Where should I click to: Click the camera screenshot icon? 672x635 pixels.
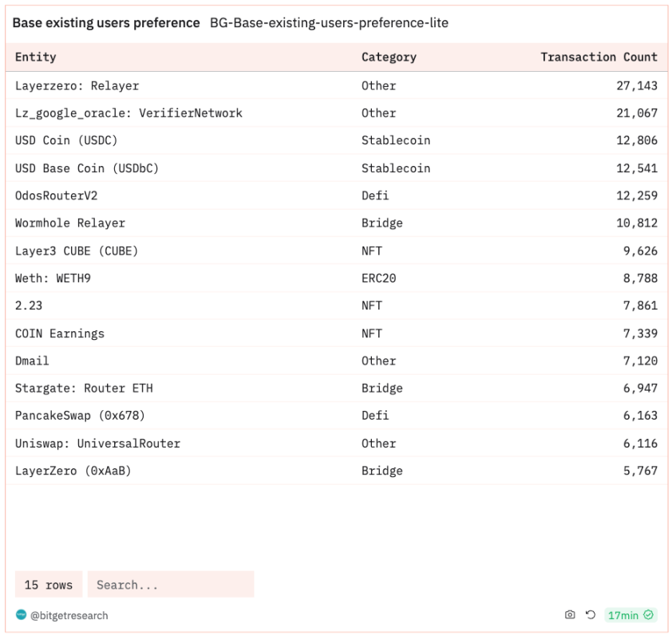click(x=570, y=615)
